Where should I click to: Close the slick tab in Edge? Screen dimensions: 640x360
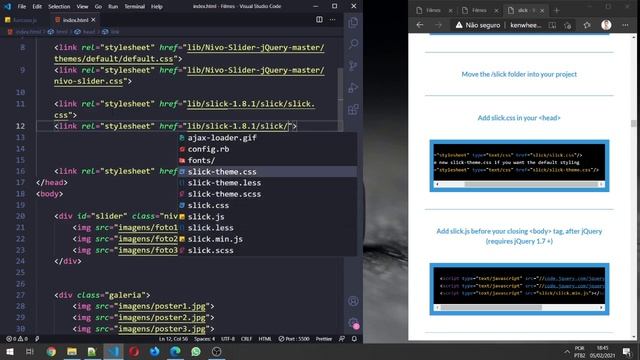coord(542,11)
